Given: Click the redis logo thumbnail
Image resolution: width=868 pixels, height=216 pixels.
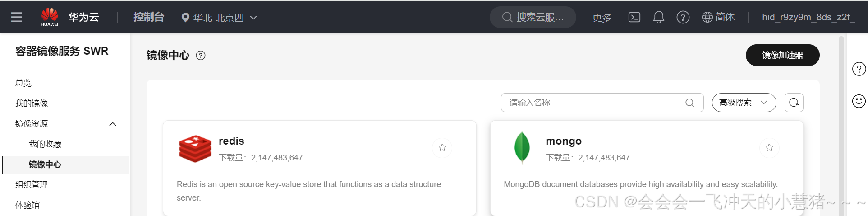Looking at the screenshot, I should click(x=195, y=149).
